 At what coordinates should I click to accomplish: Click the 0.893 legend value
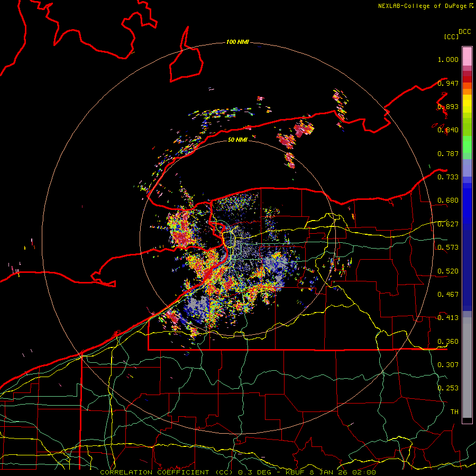[x=448, y=106]
